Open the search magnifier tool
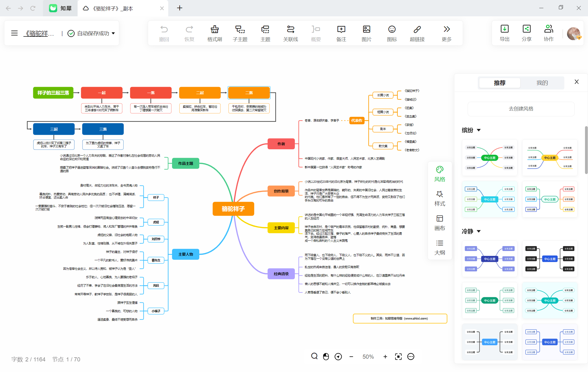The image size is (588, 372). [x=314, y=356]
